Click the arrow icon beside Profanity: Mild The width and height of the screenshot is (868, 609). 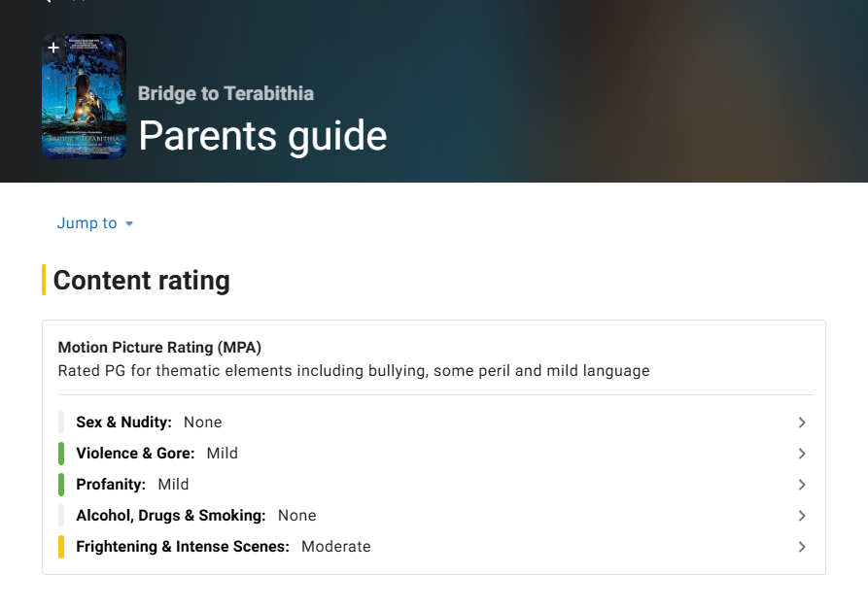point(802,485)
